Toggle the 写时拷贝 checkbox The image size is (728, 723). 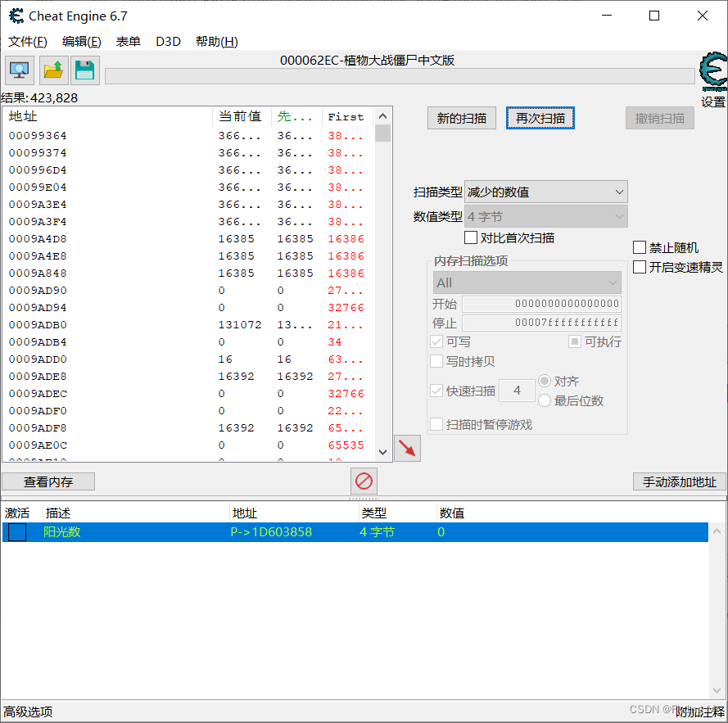[x=436, y=361]
